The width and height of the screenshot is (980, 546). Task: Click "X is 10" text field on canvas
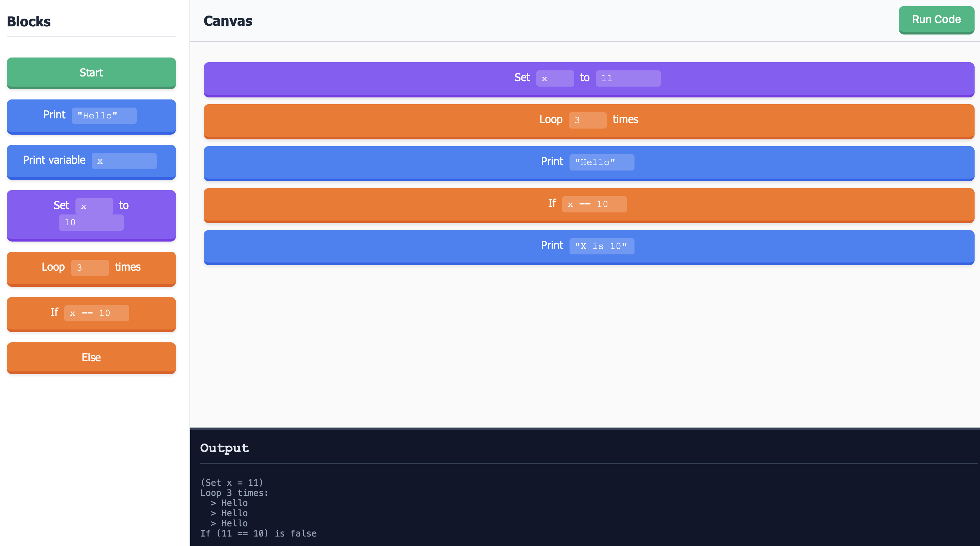(x=601, y=246)
